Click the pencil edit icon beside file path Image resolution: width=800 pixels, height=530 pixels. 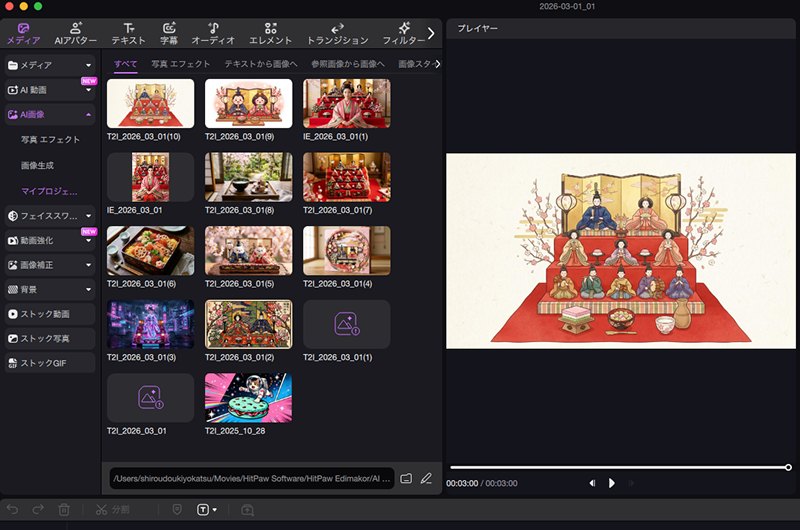click(x=426, y=478)
